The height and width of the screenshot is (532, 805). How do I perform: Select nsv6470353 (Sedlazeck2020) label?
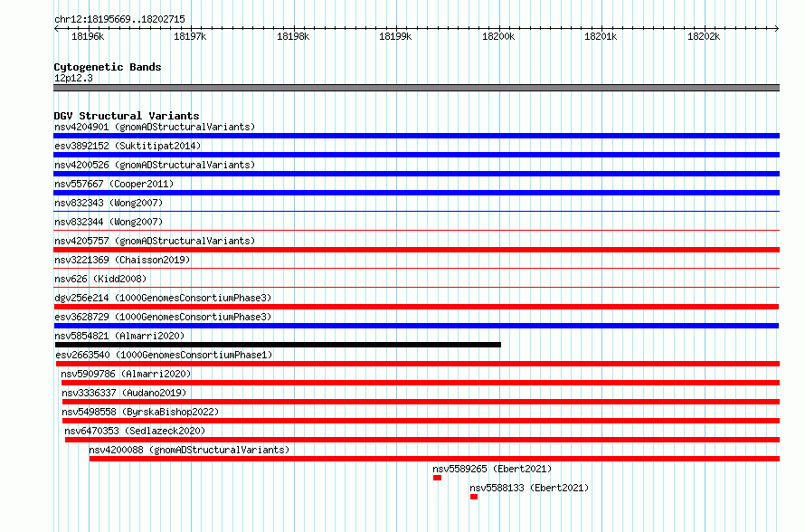point(135,431)
